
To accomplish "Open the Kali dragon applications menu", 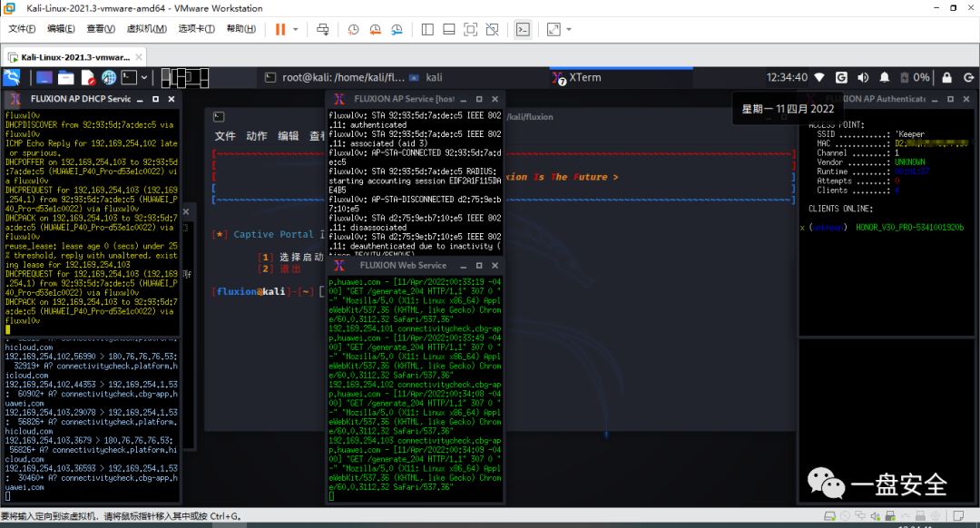I will 12,77.
